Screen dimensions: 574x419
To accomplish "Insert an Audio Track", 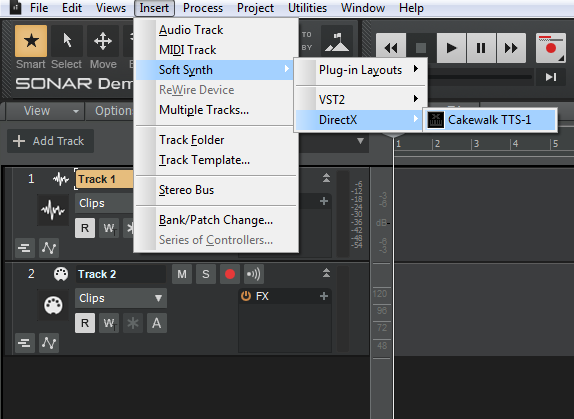I will point(216,30).
